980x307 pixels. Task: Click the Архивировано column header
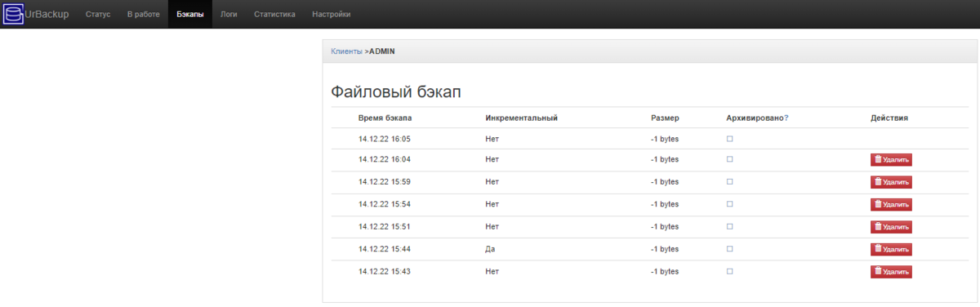pyautogui.click(x=755, y=118)
